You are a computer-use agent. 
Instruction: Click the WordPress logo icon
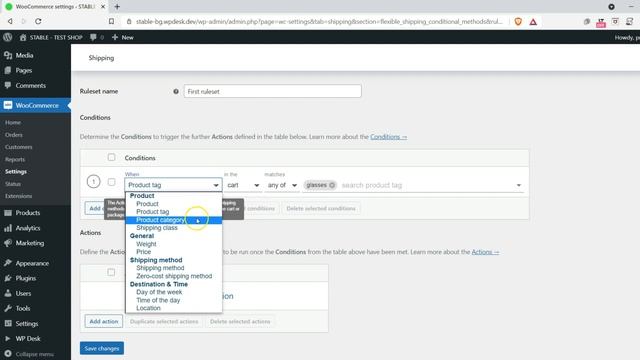point(7,37)
